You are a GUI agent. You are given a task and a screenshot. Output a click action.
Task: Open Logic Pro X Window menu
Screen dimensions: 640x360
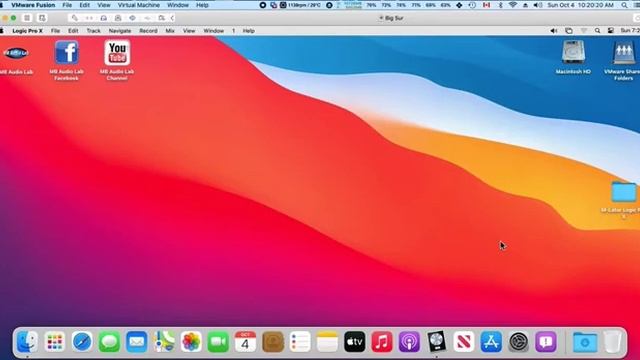click(213, 31)
